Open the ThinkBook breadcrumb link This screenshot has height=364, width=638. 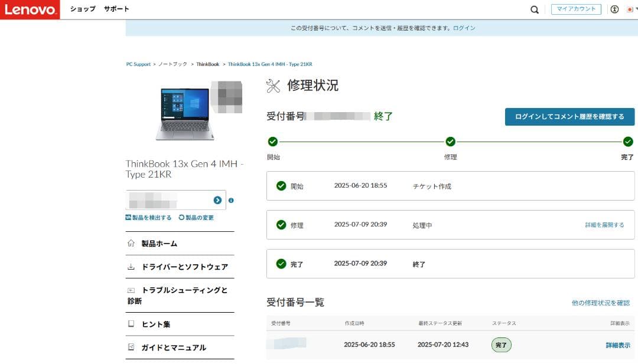207,64
